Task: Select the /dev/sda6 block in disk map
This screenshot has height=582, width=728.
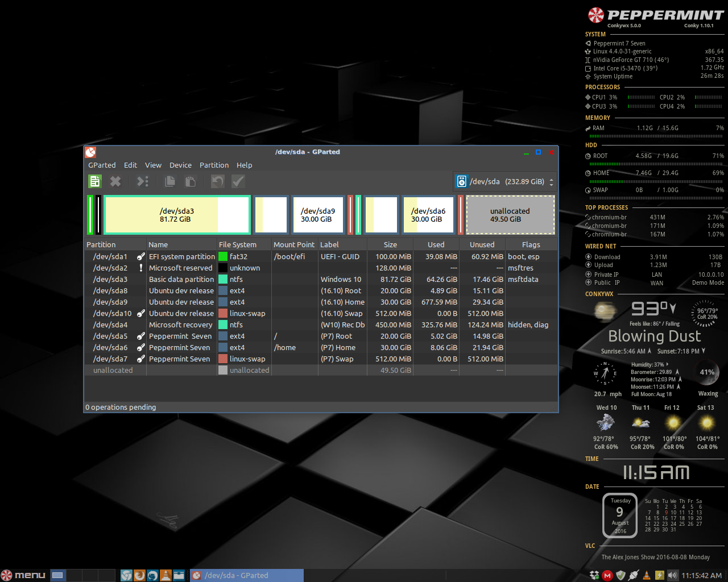Action: pyautogui.click(x=428, y=215)
